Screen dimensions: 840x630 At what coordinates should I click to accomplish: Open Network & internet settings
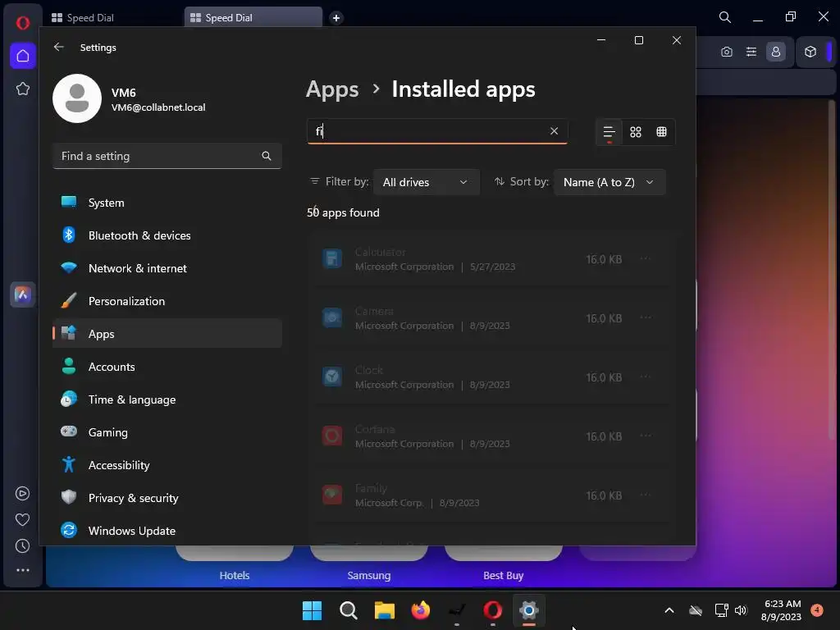pos(167,268)
